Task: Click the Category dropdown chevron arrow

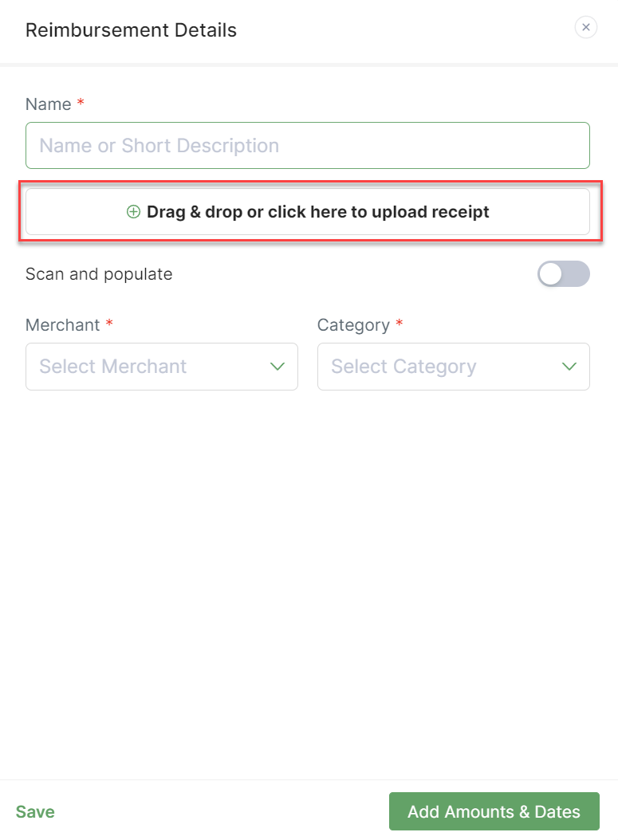Action: tap(569, 367)
